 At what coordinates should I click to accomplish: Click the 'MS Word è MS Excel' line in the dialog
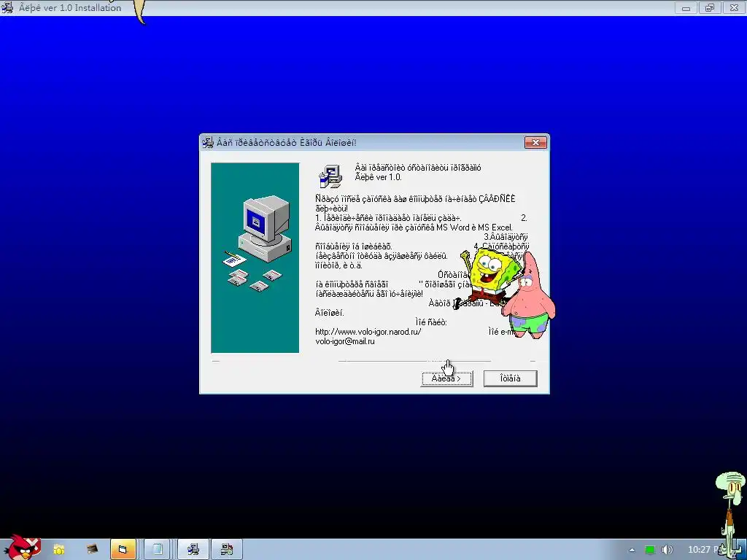[414, 227]
